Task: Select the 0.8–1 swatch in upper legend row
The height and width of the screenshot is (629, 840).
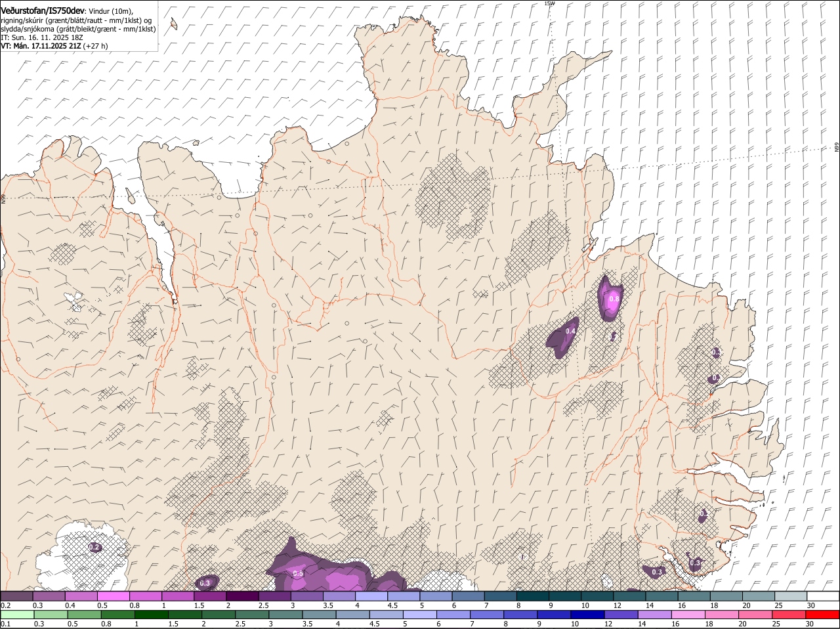Action: 146,596
